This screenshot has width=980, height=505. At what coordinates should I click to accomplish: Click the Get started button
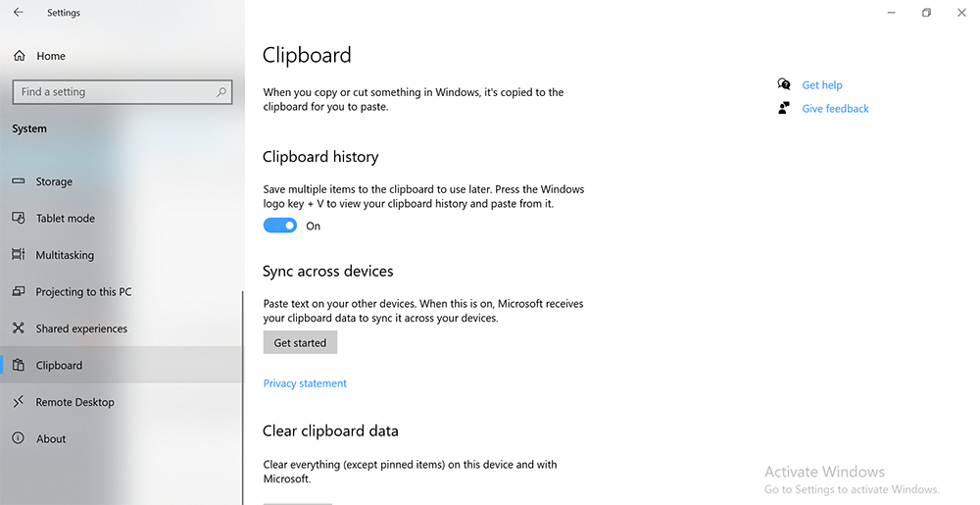pyautogui.click(x=300, y=342)
